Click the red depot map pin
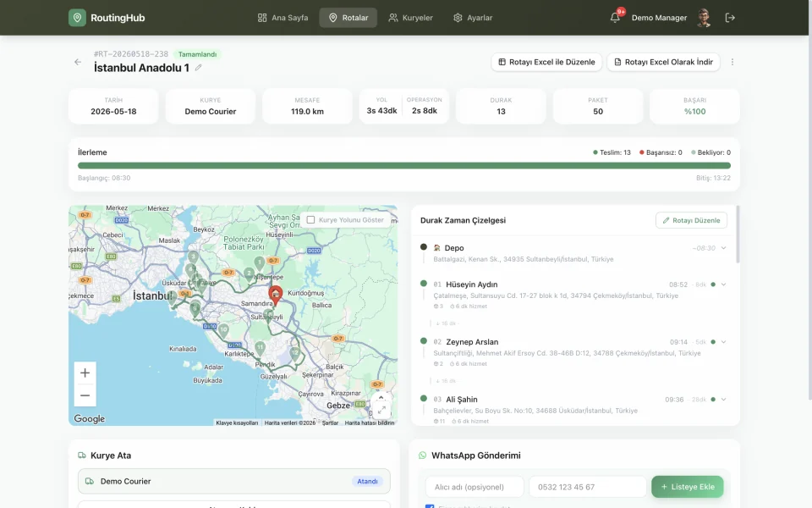Screen dimensions: 812x508 [x=276, y=295]
